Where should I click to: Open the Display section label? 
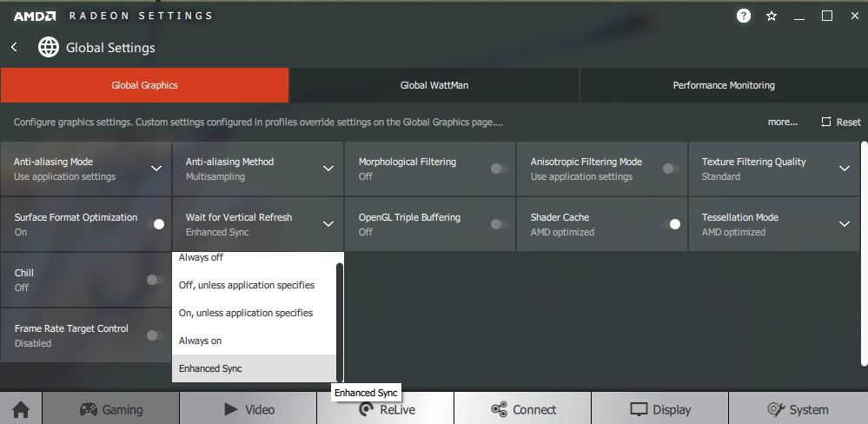[672, 410]
